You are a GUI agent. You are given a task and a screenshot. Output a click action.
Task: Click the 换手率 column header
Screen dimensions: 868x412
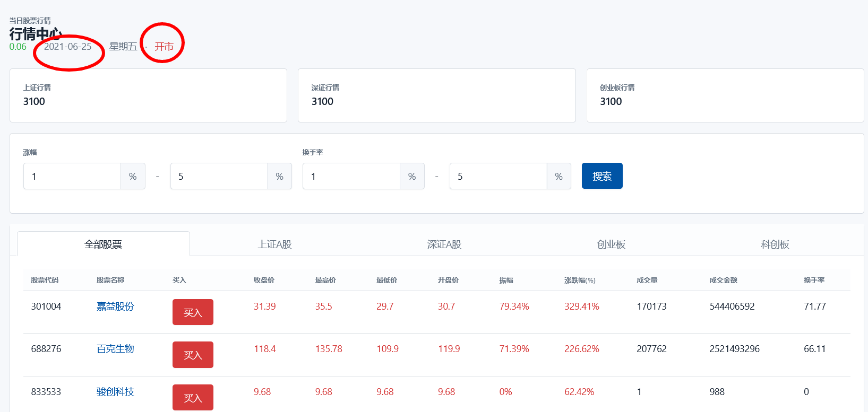pos(814,280)
